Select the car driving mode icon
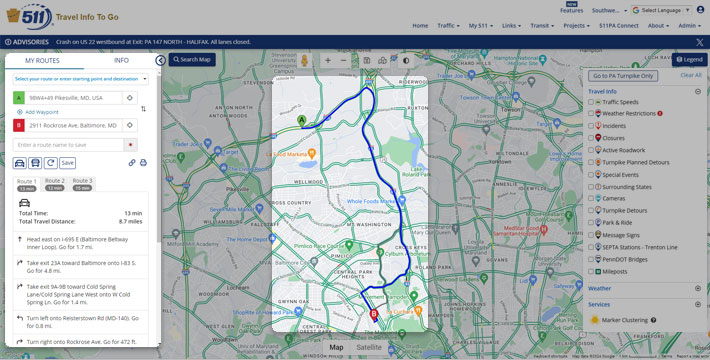710x360 pixels. [x=19, y=163]
